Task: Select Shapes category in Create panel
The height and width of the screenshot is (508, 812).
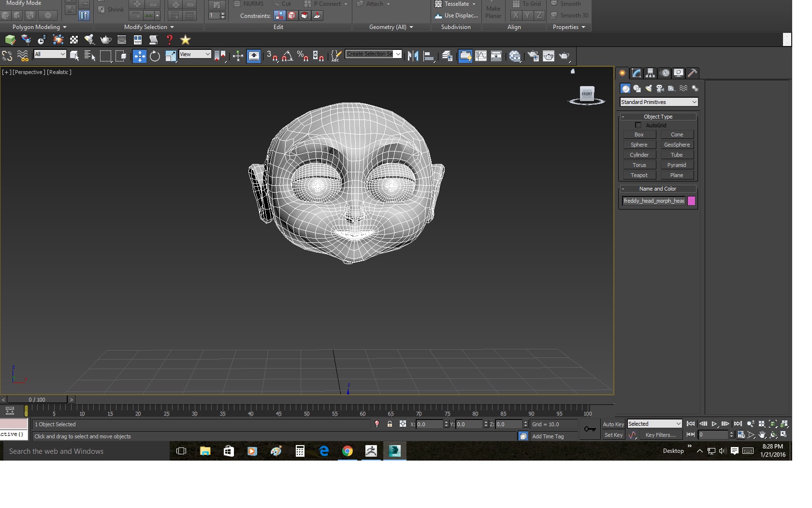Action: [637, 89]
